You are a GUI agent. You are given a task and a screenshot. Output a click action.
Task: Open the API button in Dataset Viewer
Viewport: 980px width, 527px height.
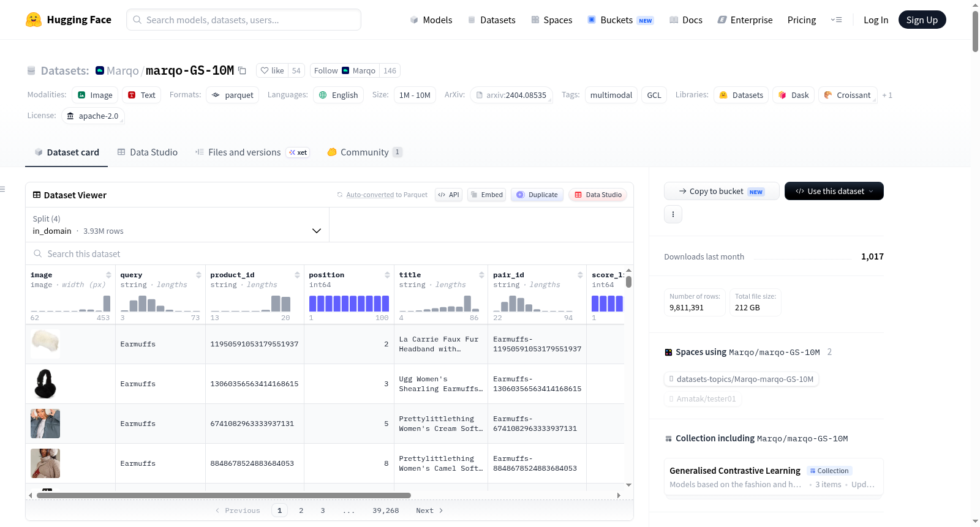click(x=448, y=195)
